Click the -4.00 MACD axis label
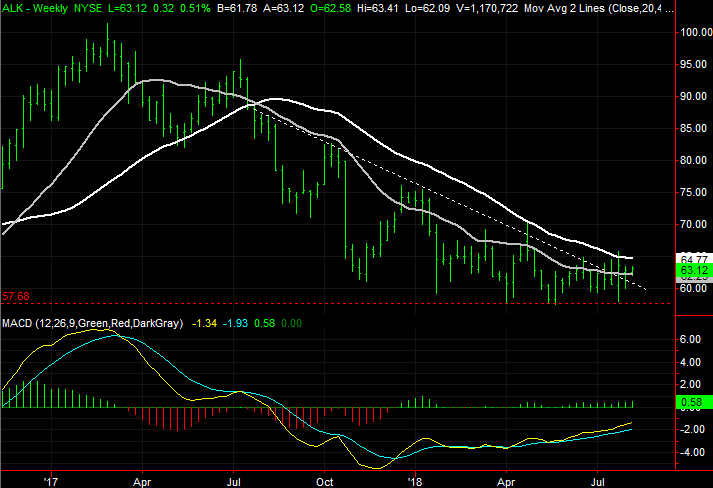 click(691, 453)
